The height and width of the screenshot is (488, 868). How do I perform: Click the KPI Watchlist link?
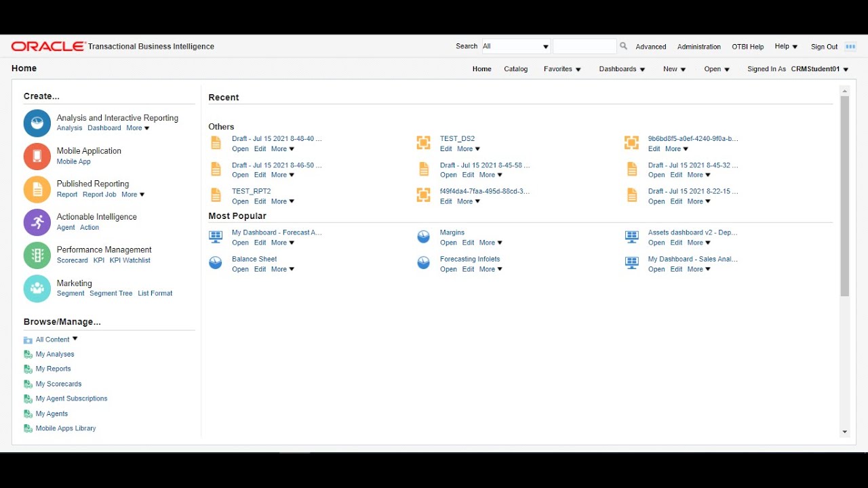point(130,260)
